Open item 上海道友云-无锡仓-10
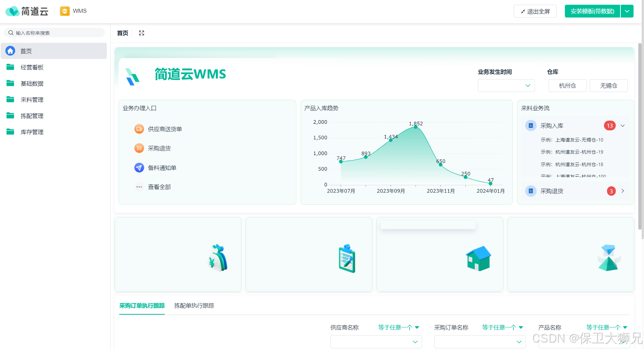 (x=572, y=140)
